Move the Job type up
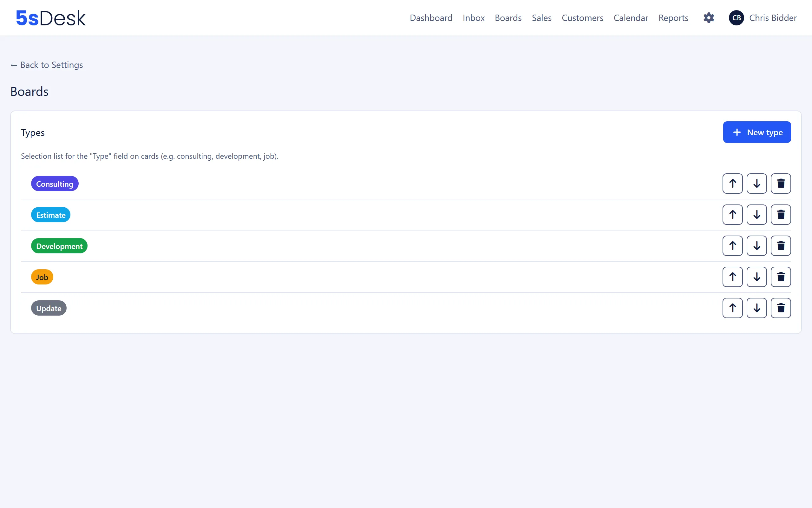Viewport: 812px width, 508px height. [x=732, y=277]
